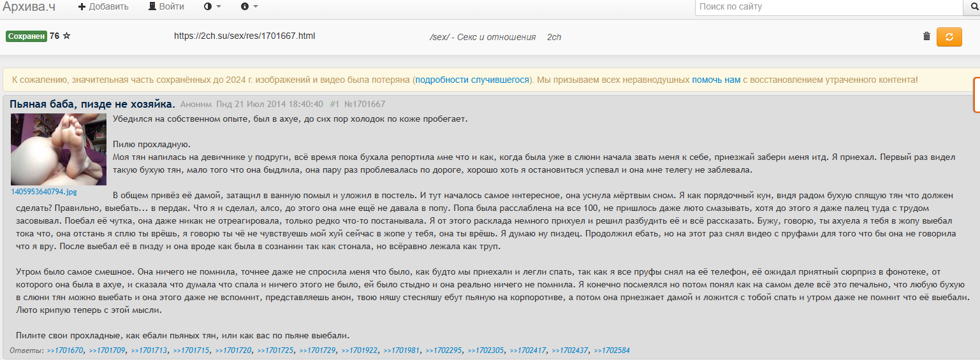Open the contrast theme dropdown icon
Screen dimensions: 980x360
click(x=212, y=6)
